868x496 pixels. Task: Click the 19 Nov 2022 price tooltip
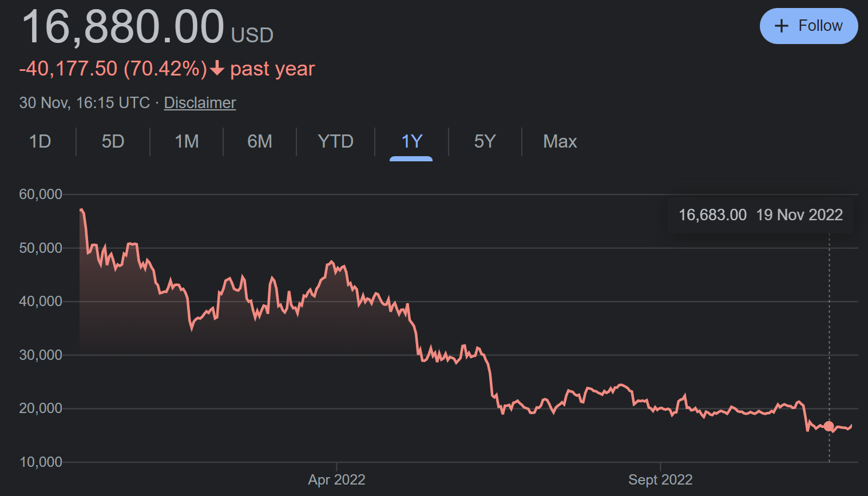click(x=760, y=215)
